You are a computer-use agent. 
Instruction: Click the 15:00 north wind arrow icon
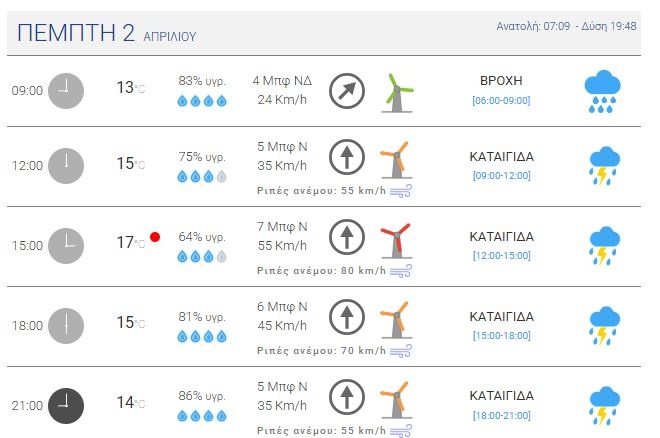[346, 237]
